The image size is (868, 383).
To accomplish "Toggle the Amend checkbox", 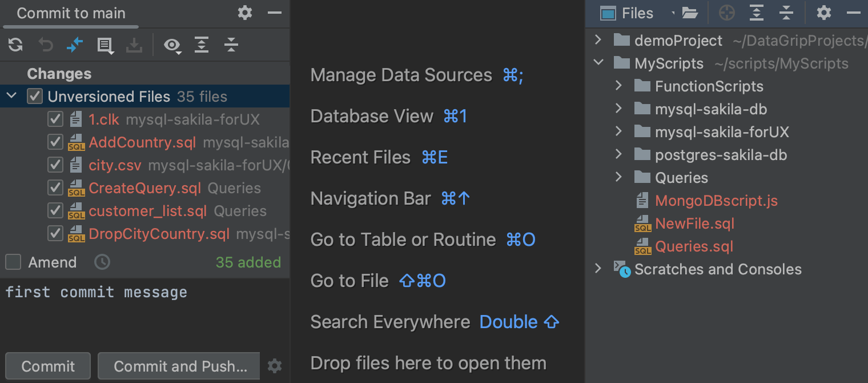I will pos(13,262).
